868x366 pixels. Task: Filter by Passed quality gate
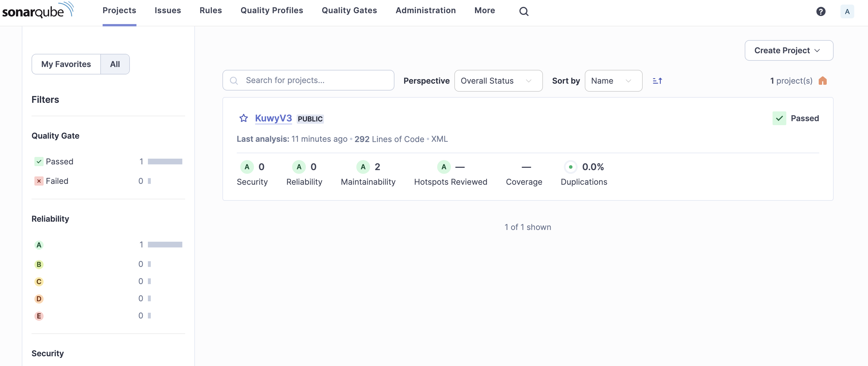(x=59, y=162)
